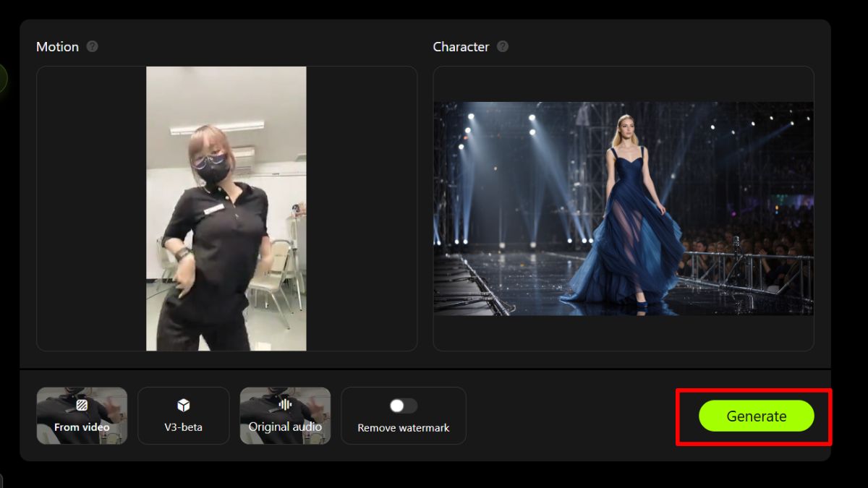Click the question mark beside Motion heading

click(x=92, y=46)
